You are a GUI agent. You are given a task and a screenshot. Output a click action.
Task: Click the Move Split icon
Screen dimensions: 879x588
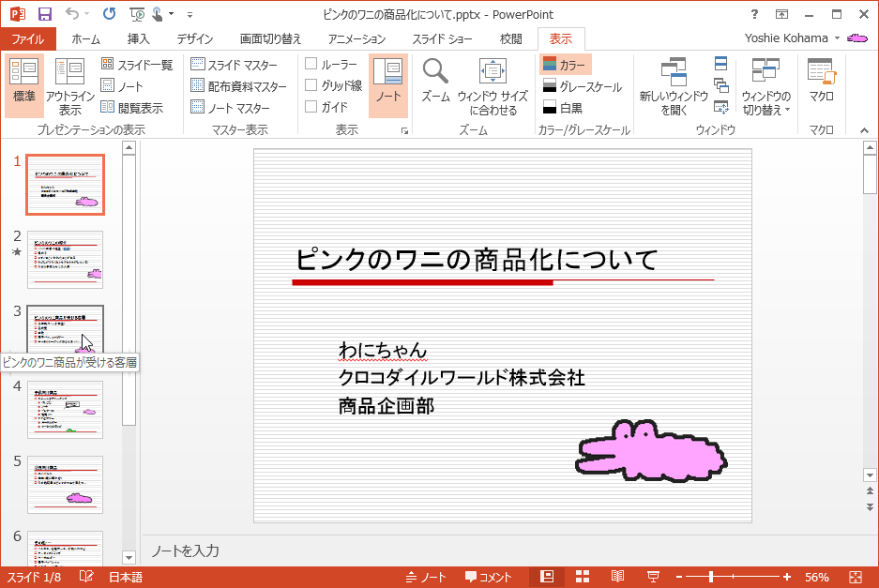pyautogui.click(x=721, y=107)
